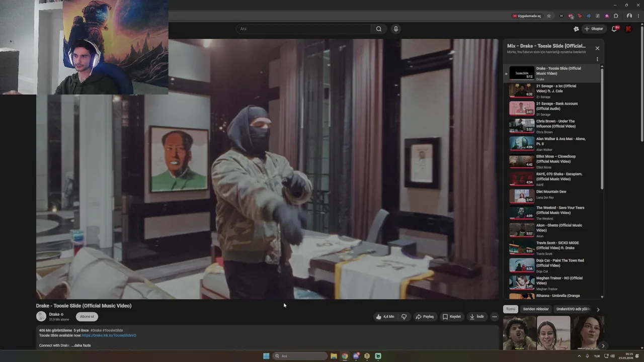Open the Drake.lnk.to/ToosieSlideVD link
Image resolution: width=644 pixels, height=362 pixels.
[x=109, y=335]
